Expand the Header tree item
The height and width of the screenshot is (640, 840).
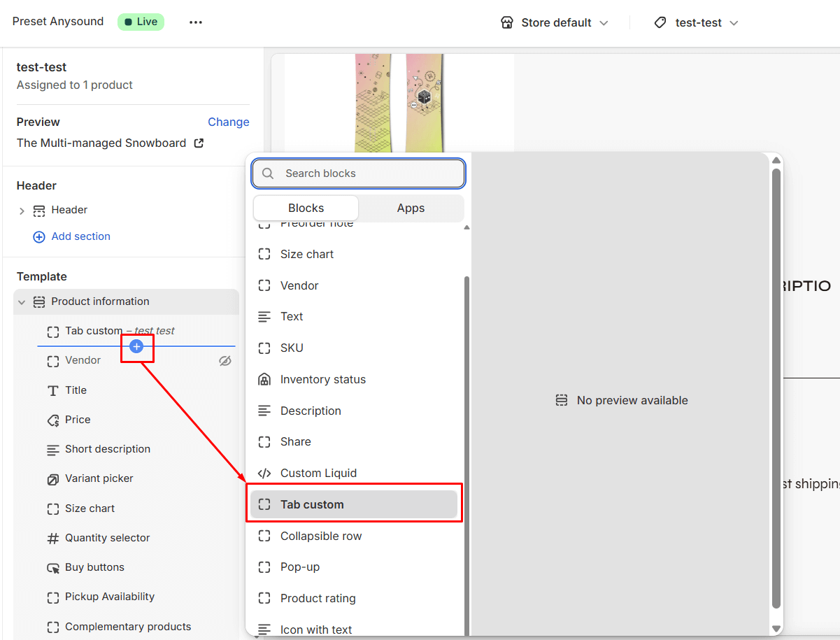click(22, 210)
